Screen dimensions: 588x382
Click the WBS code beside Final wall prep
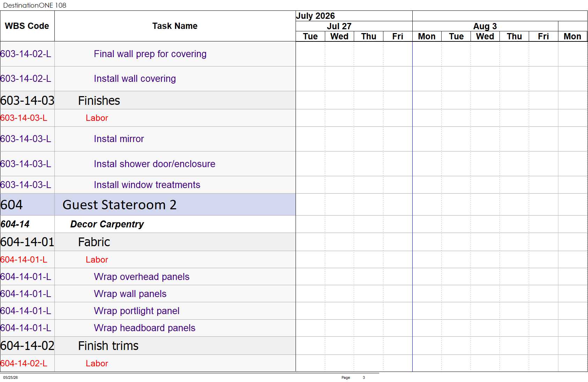pyautogui.click(x=25, y=54)
